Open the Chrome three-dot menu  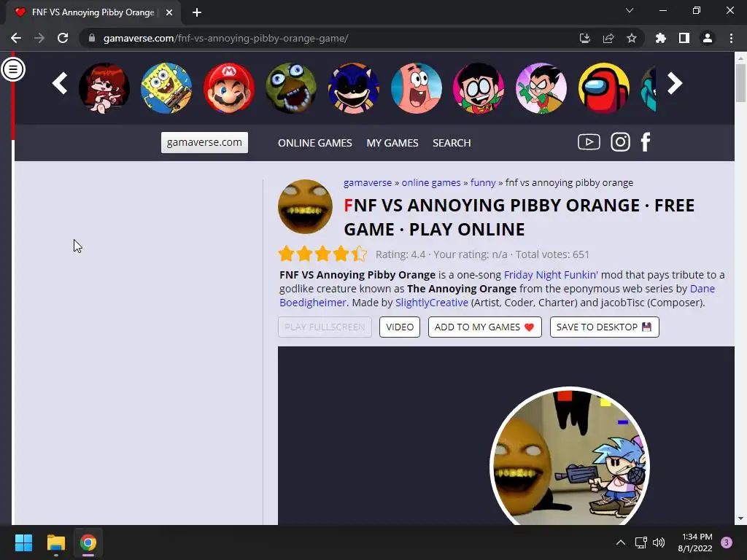(731, 38)
